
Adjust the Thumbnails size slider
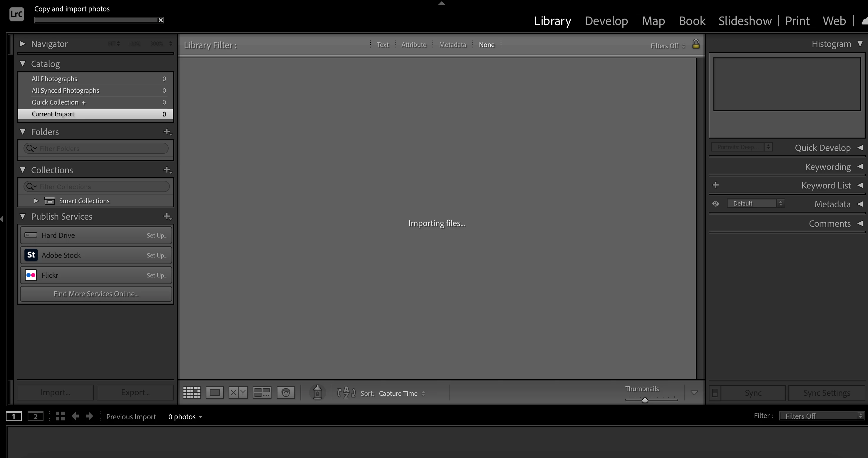[x=645, y=400]
